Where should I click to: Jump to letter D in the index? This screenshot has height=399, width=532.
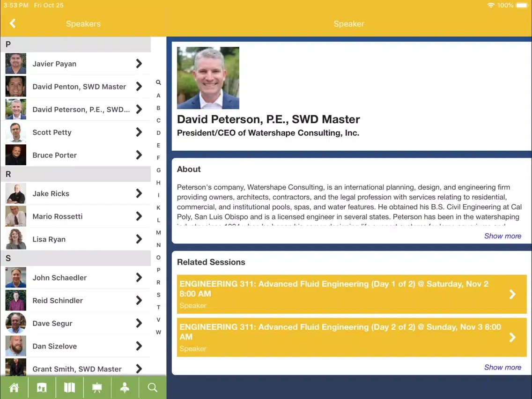[158, 133]
